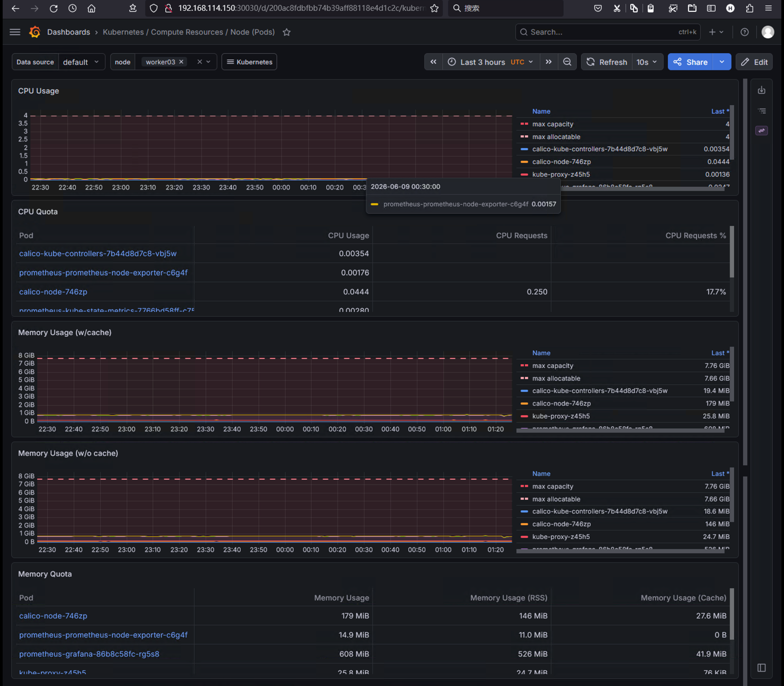Click the purple arrows icon in sidebar
Viewport: 784px width, 686px height.
coord(761,131)
